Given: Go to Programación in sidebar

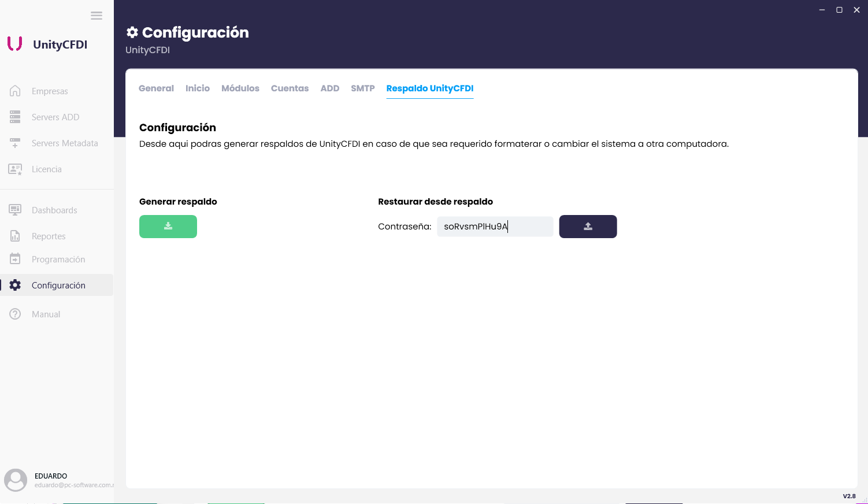Looking at the screenshot, I should (x=58, y=260).
